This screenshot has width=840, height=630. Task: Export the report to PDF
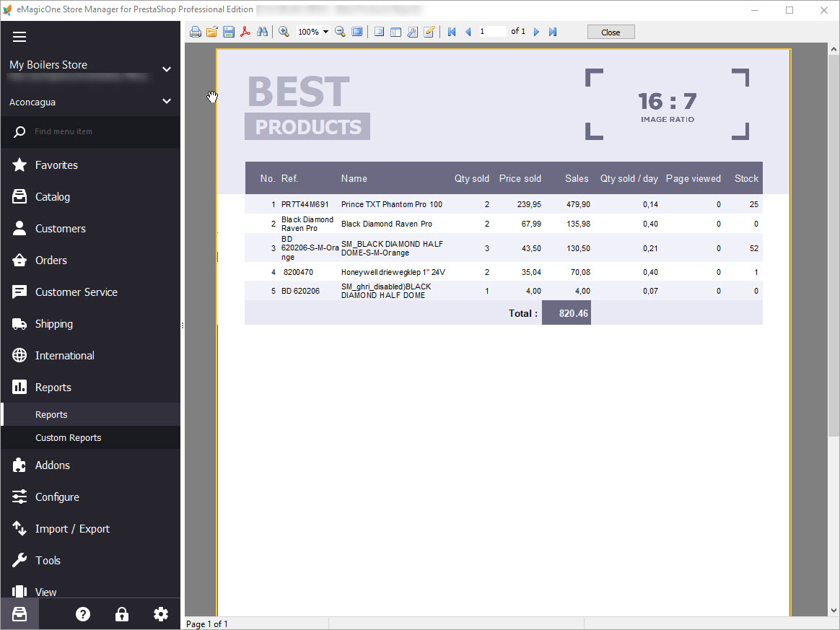(245, 32)
